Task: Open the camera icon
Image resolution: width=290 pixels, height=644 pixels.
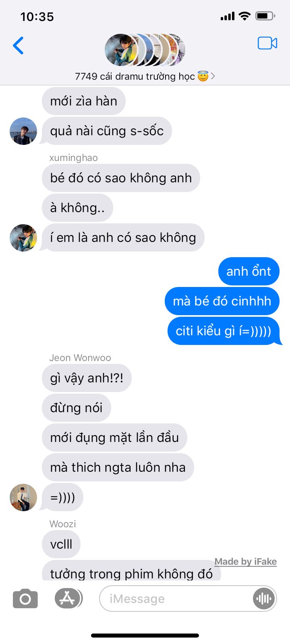Action: (x=25, y=599)
